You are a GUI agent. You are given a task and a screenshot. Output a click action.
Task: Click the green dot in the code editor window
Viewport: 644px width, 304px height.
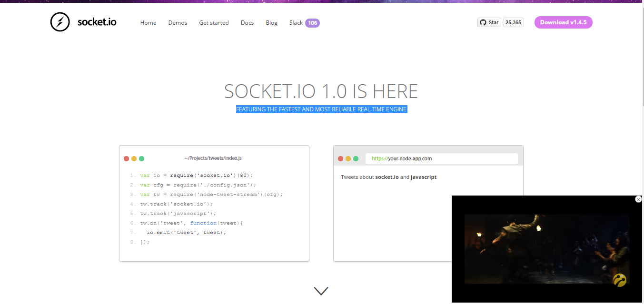tap(142, 158)
